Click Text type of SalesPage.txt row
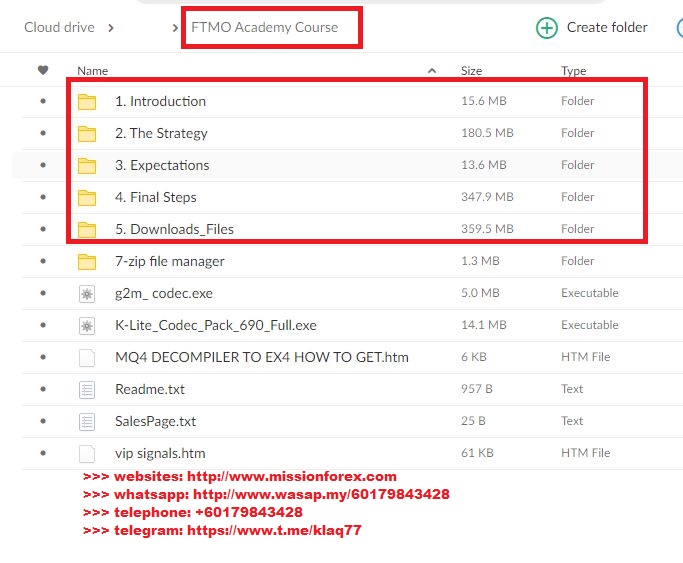Screen dimensions: 683x563 [571, 421]
